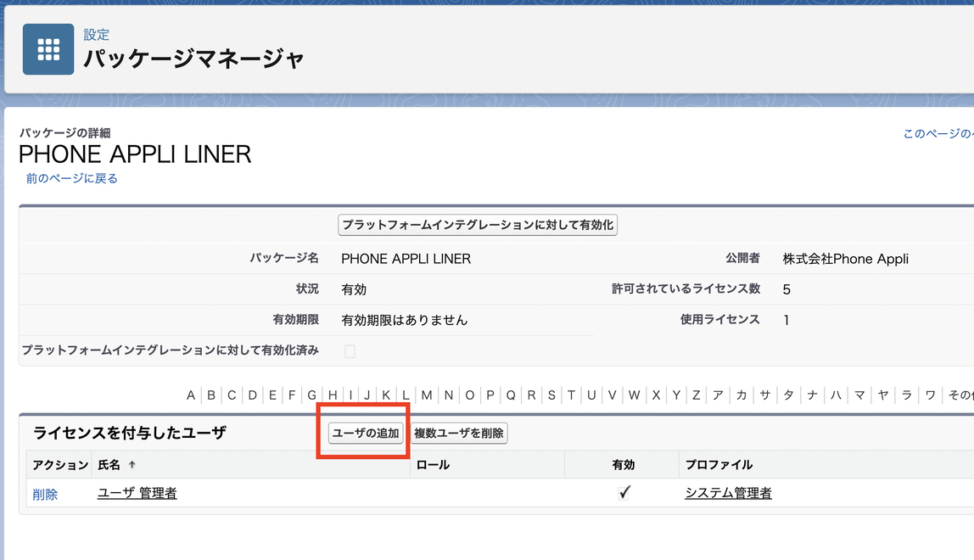Filter users by kana タ
Viewport: 974px width, 560px height.
[x=789, y=395]
